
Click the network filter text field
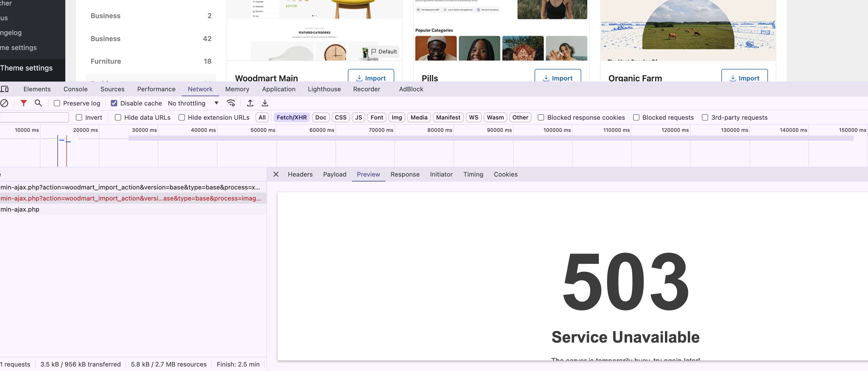pyautogui.click(x=34, y=118)
